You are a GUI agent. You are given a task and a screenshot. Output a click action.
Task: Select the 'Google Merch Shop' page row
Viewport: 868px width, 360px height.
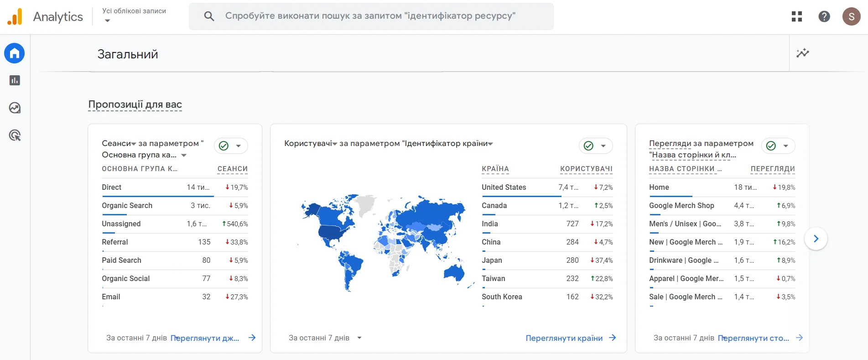click(x=722, y=206)
